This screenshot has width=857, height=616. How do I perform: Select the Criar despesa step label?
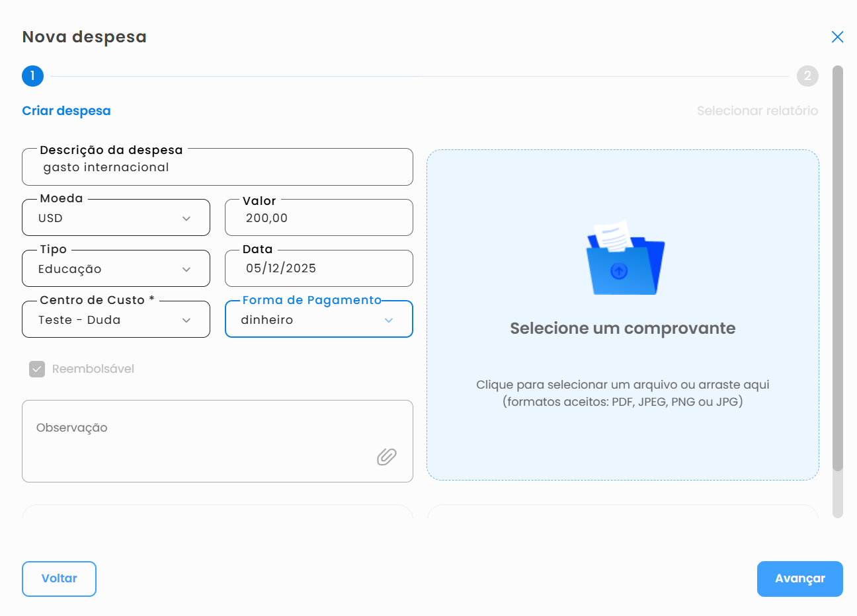66,111
